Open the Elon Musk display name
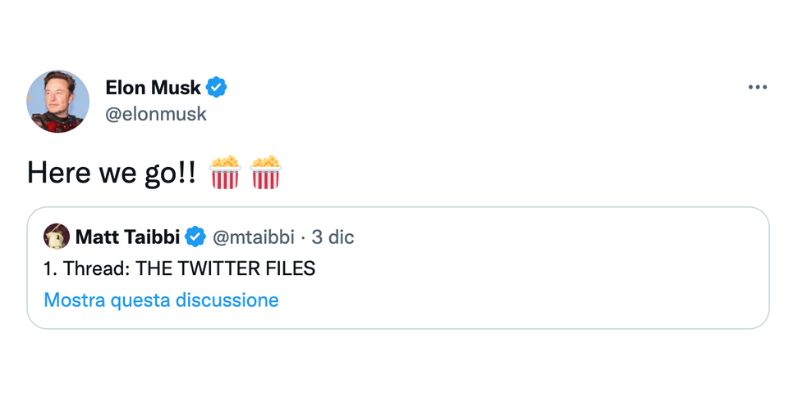The image size is (800, 400). click(152, 87)
